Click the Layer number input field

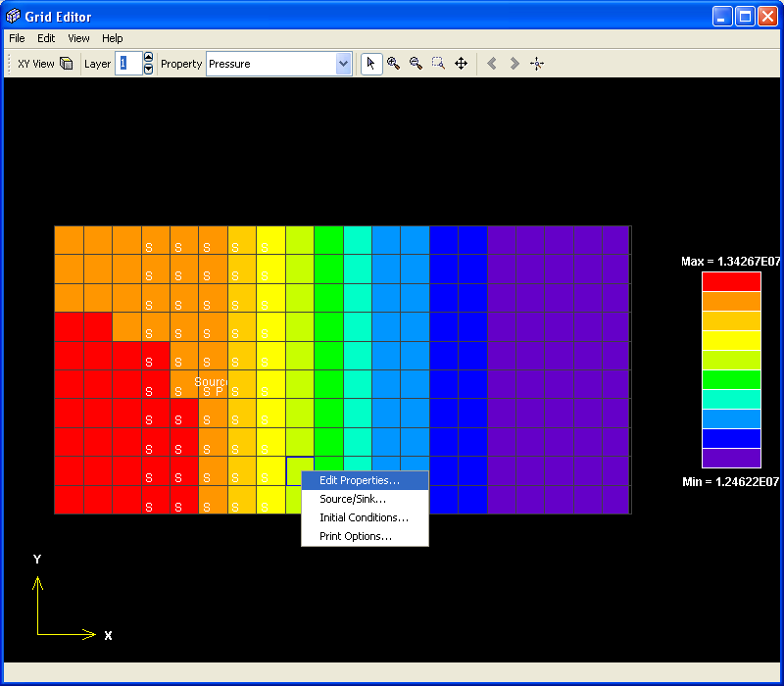click(x=127, y=64)
